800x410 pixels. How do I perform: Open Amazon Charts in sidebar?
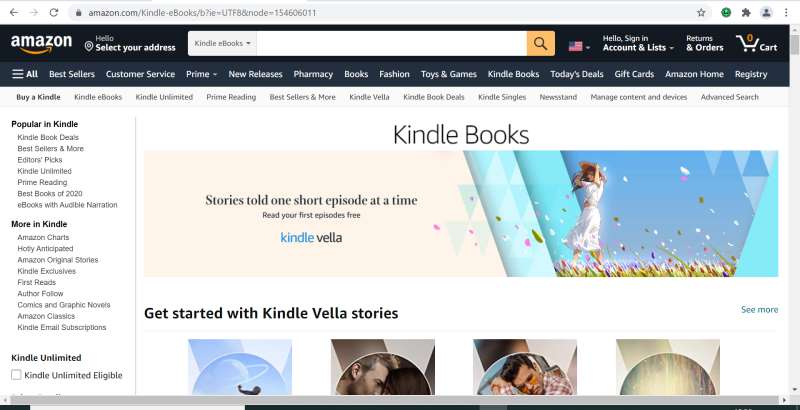coord(43,237)
